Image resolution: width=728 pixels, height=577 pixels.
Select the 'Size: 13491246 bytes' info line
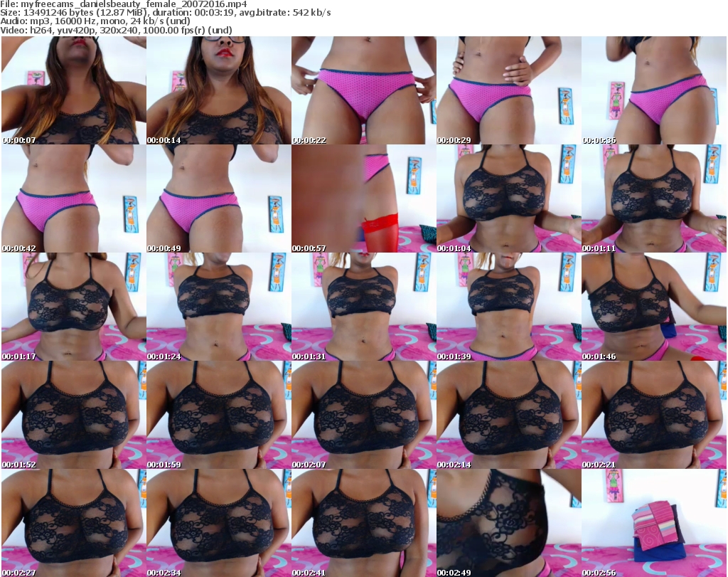[x=165, y=13]
